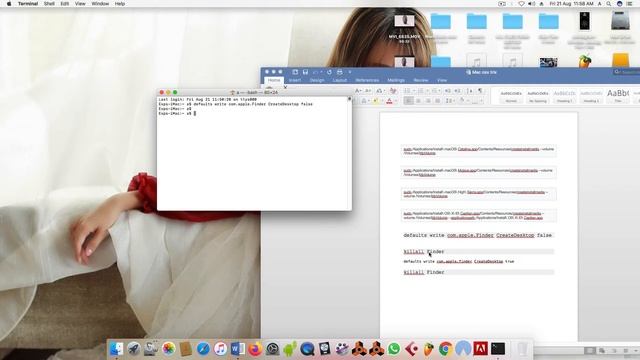The image size is (640, 360).
Task: Click the highlight color button in Word
Action: (375, 101)
